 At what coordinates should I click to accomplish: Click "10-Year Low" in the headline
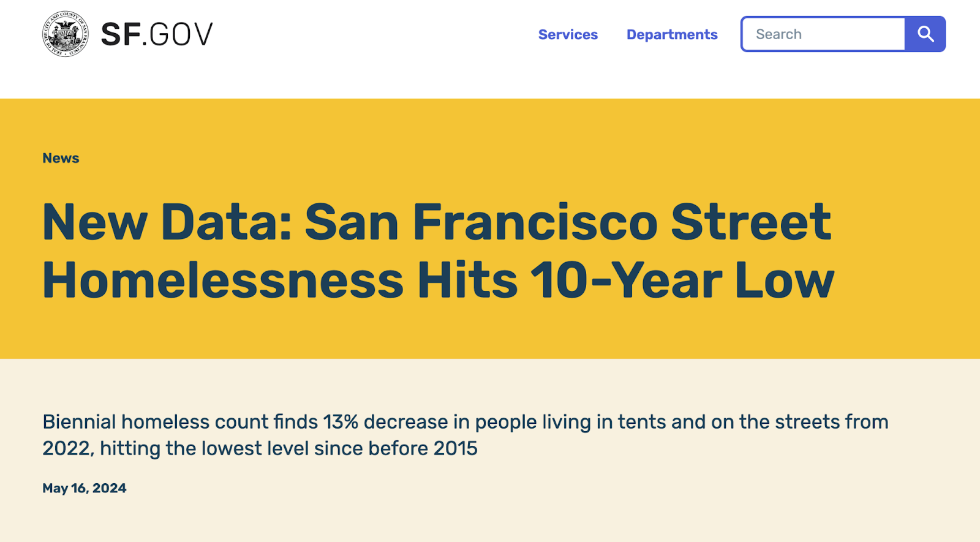pyautogui.click(x=682, y=280)
